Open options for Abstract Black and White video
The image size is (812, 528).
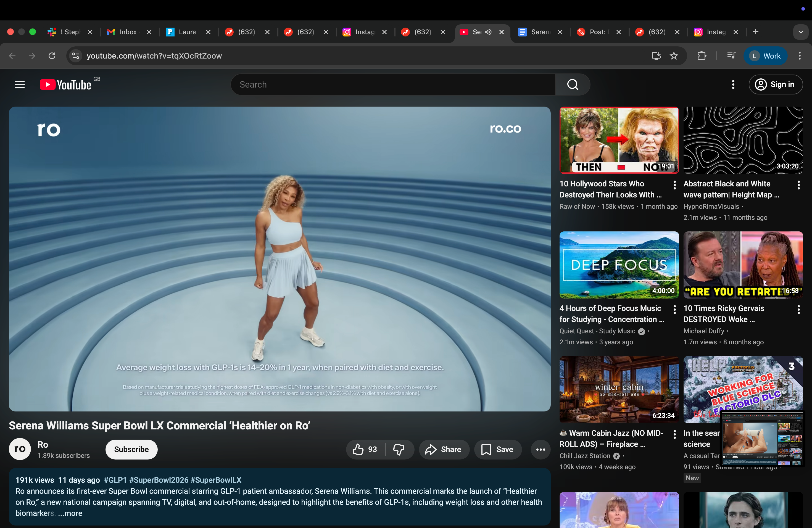point(798,185)
